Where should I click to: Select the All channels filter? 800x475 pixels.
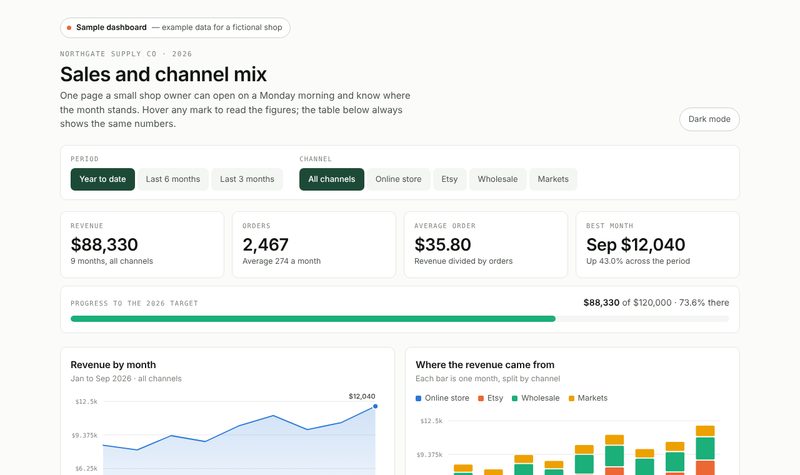[332, 179]
